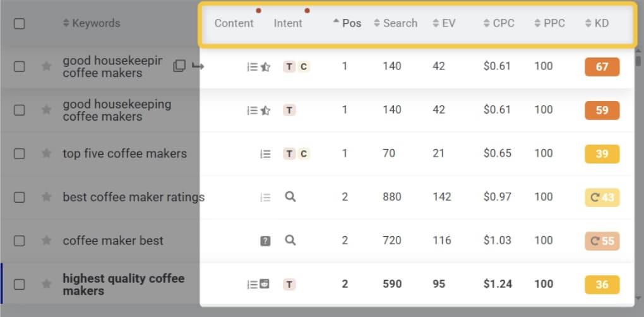Click the review star icon in KD 67 row
Screen dimensions: 644x317
click(265, 66)
